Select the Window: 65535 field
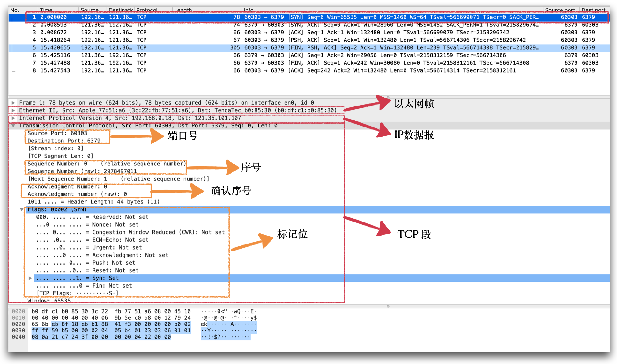Screen dimensions: 617x364 click(49, 301)
